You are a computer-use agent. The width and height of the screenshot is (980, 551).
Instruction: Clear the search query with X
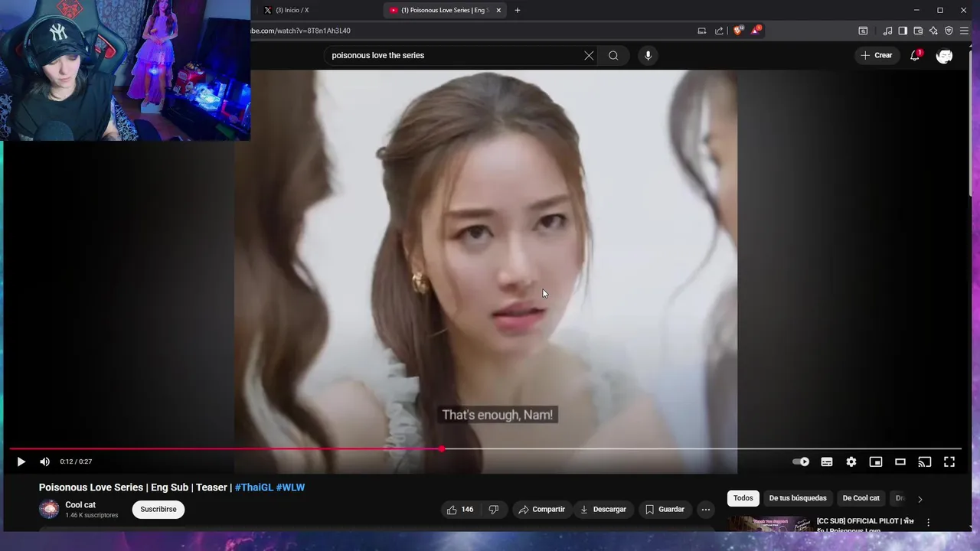pyautogui.click(x=589, y=55)
